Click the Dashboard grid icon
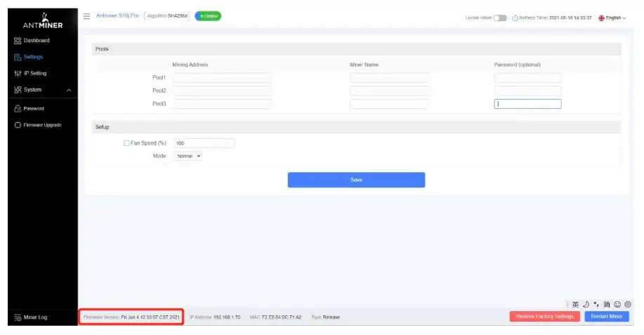The image size is (644, 335). [x=18, y=41]
